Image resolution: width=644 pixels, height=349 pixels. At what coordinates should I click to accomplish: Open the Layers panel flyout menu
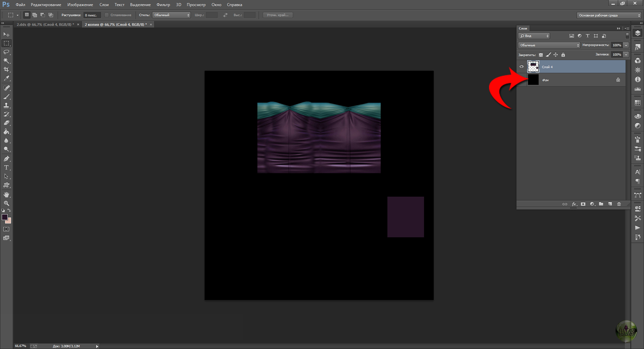pyautogui.click(x=627, y=29)
